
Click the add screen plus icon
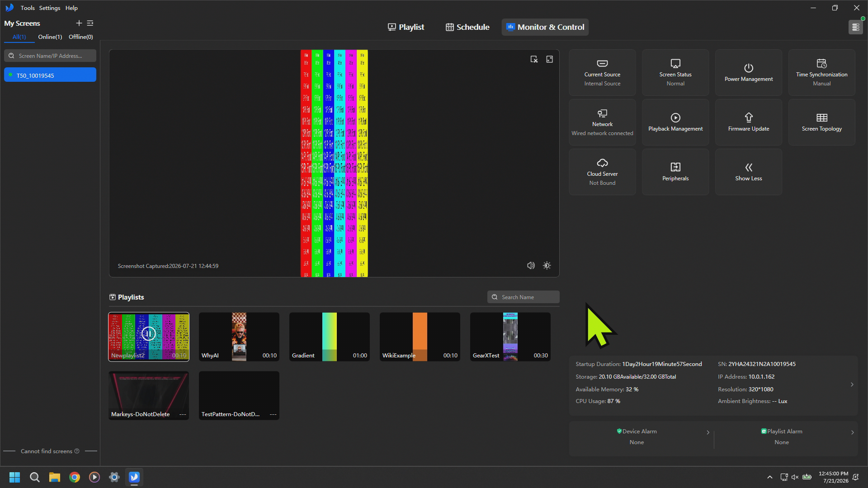[x=79, y=23]
